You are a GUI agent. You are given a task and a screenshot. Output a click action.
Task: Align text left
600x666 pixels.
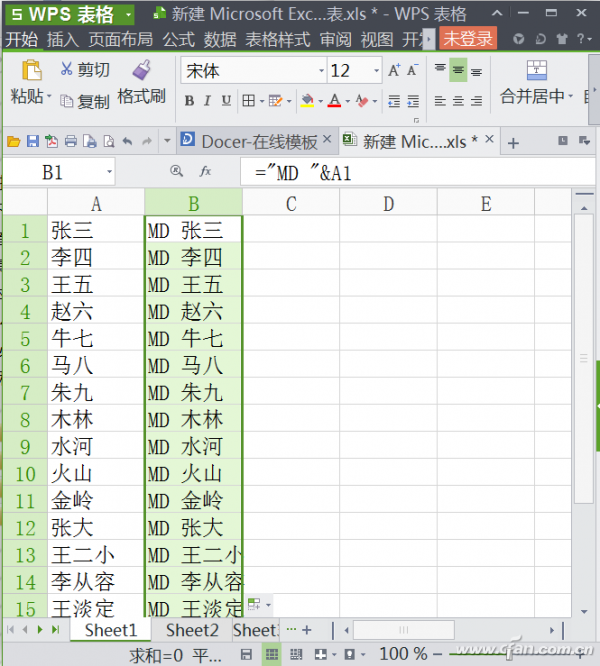click(440, 101)
